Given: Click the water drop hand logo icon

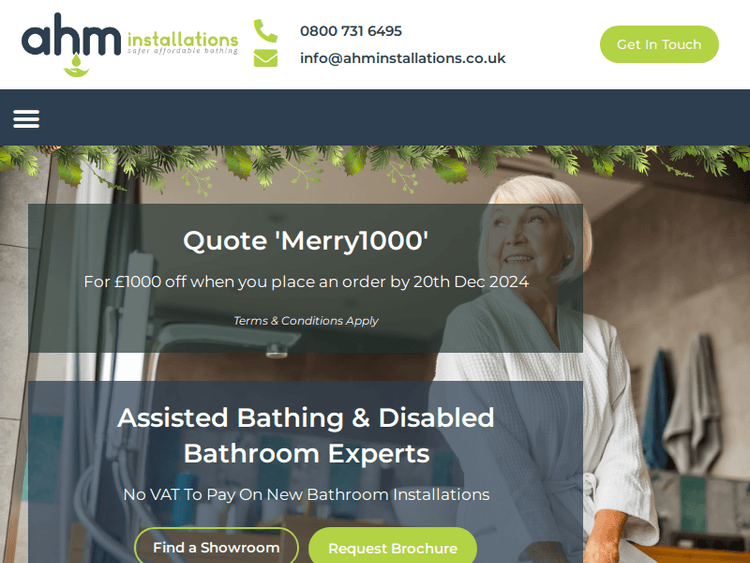Looking at the screenshot, I should (x=76, y=66).
